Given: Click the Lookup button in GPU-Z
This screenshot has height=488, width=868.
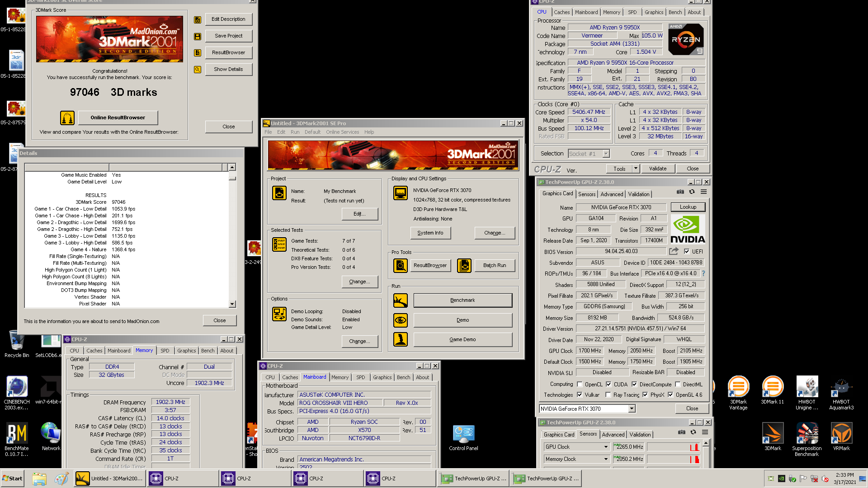Looking at the screenshot, I should point(688,207).
